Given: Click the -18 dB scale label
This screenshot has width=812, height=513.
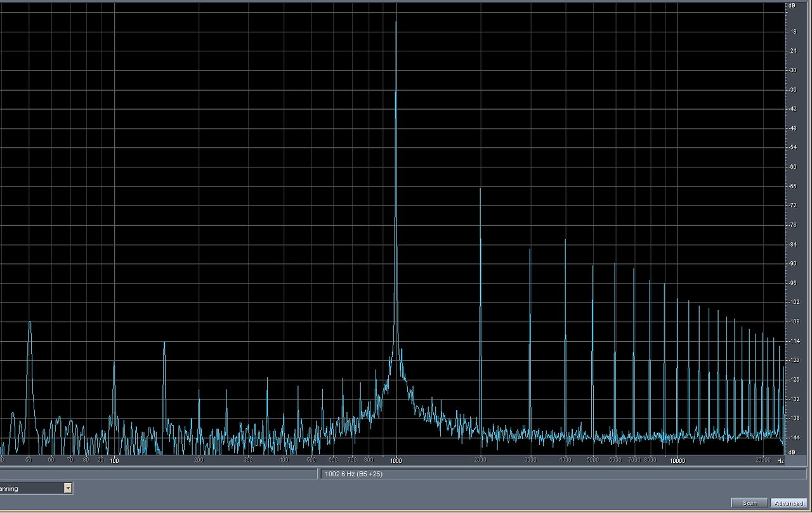Looking at the screenshot, I should point(792,32).
